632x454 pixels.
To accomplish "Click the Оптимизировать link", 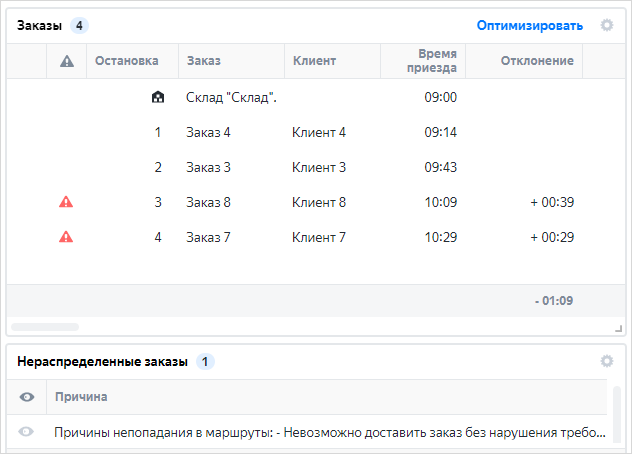I will point(529,25).
